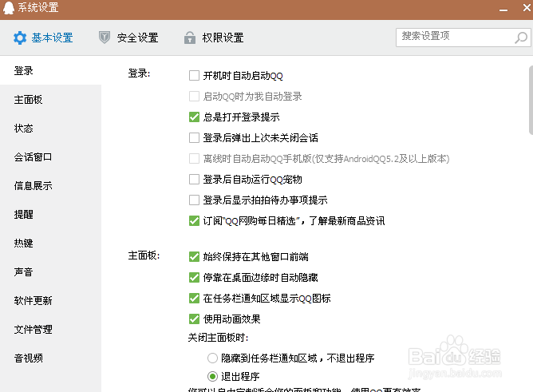This screenshot has width=533, height=392.
Task: Toggle 在任务栏通知区域显示QQ图标
Action: click(x=194, y=298)
